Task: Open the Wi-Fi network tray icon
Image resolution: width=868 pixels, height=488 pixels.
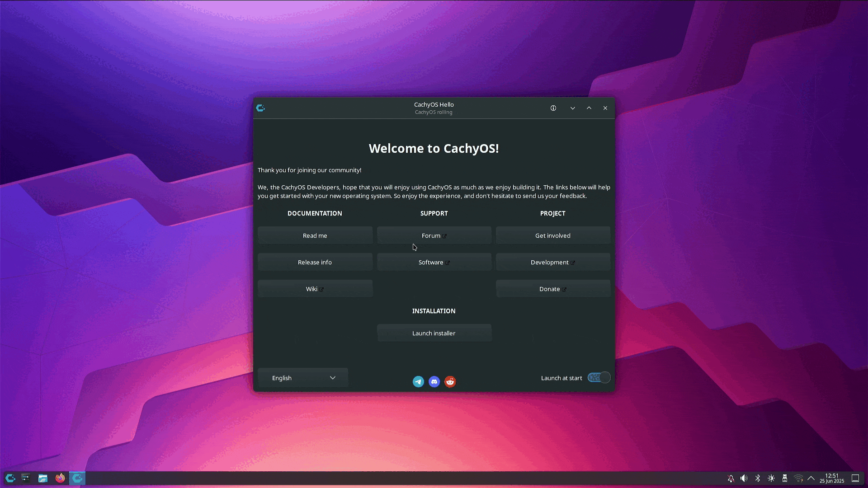Action: (x=798, y=478)
